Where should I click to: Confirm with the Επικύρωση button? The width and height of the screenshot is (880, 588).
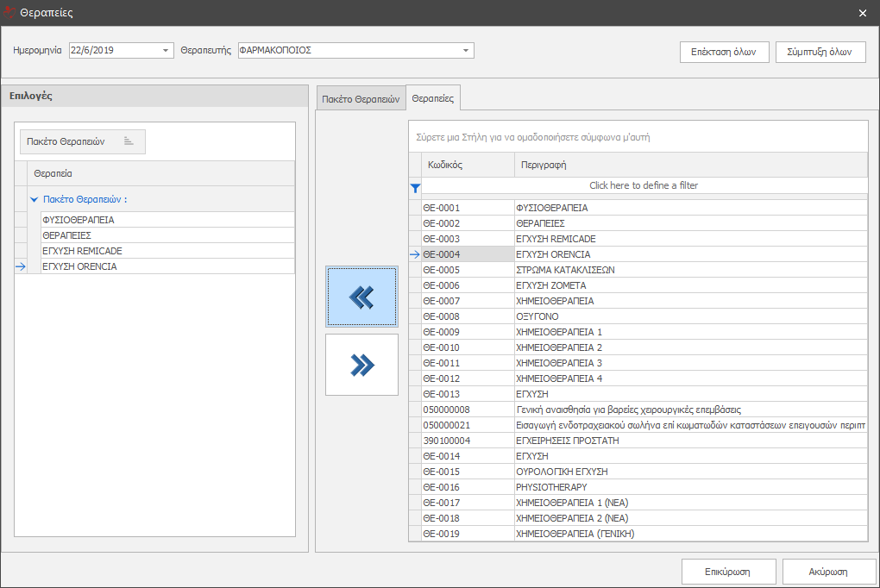click(727, 572)
